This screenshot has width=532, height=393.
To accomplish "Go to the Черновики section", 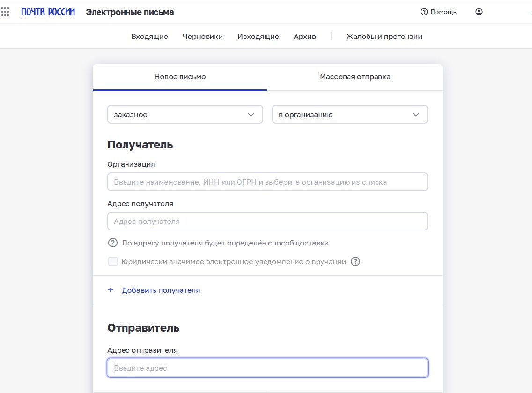I will point(203,36).
